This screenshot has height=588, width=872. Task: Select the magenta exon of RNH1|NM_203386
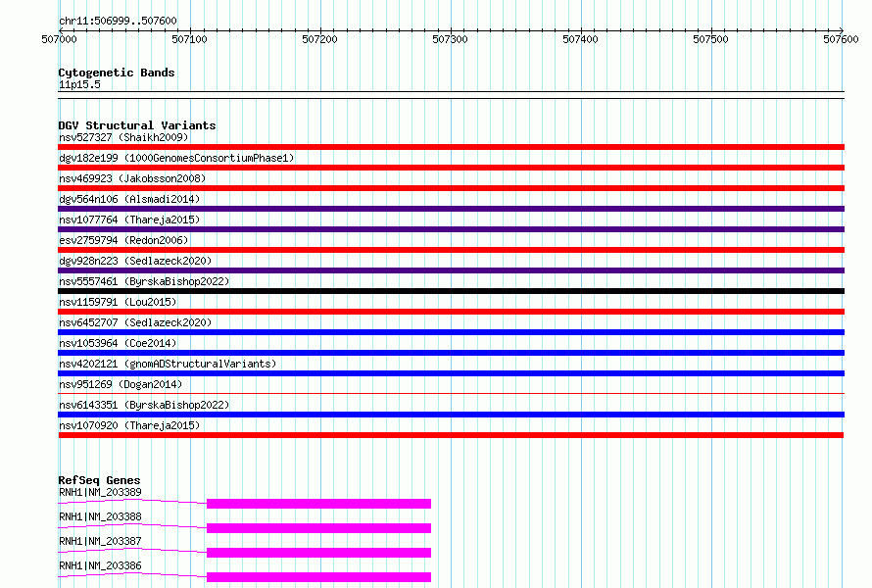[x=318, y=577]
